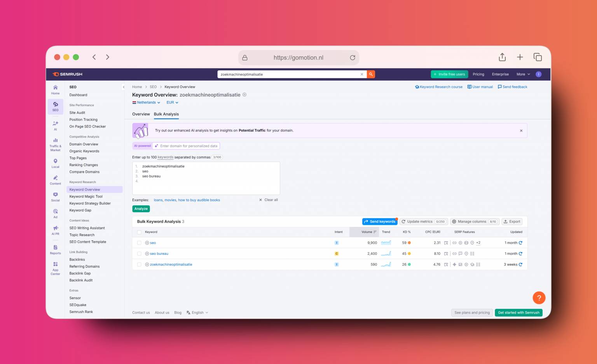Click the orange help question mark bubble
This screenshot has height=364, width=597.
pyautogui.click(x=539, y=298)
